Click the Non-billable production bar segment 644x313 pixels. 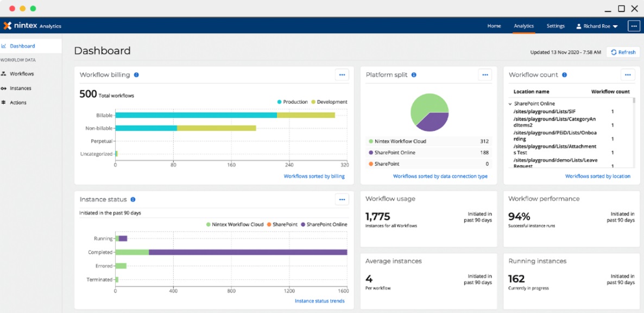point(146,128)
